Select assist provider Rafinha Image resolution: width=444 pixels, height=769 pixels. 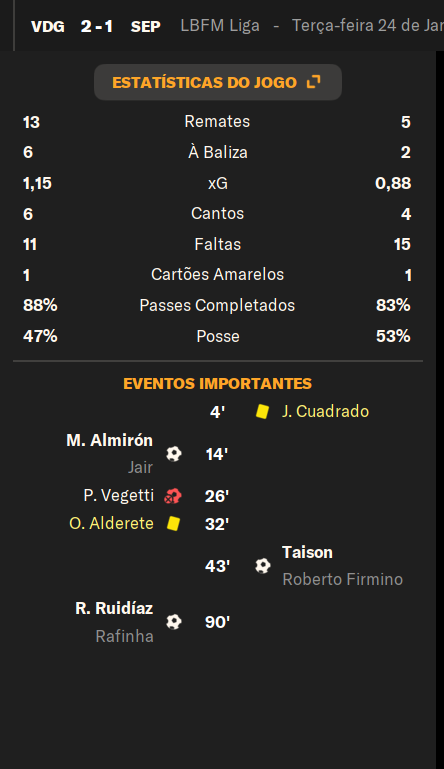point(124,637)
